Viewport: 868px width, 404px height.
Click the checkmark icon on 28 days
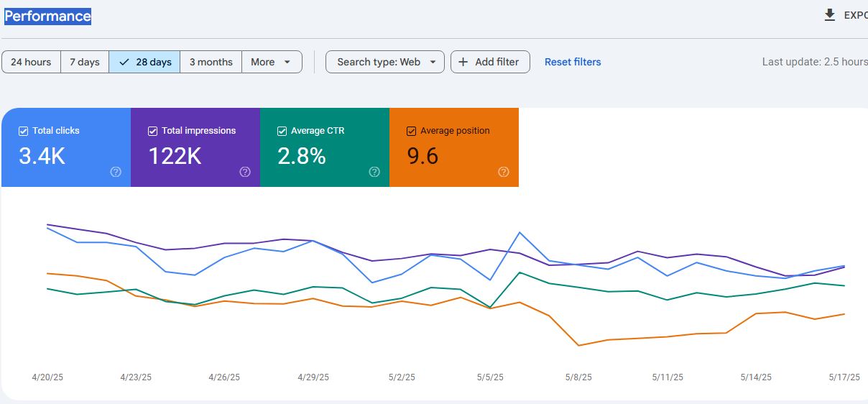click(x=124, y=62)
